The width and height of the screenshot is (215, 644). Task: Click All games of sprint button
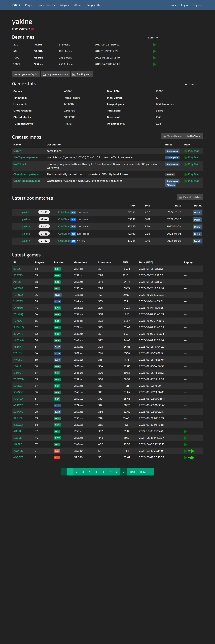(x=26, y=74)
